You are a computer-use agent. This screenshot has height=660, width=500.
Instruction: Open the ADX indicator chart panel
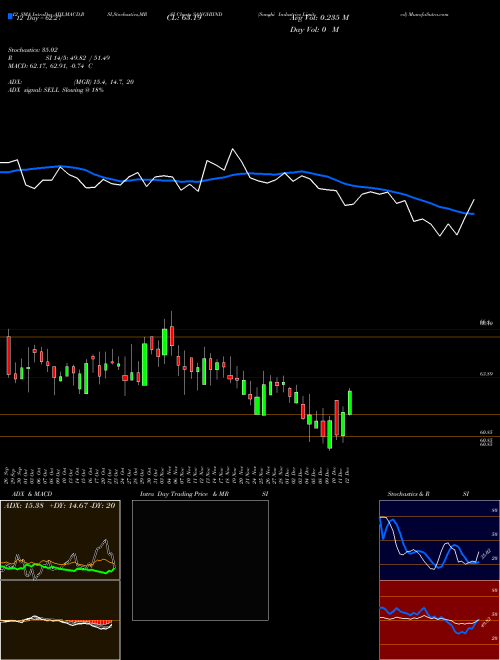pyautogui.click(x=60, y=540)
